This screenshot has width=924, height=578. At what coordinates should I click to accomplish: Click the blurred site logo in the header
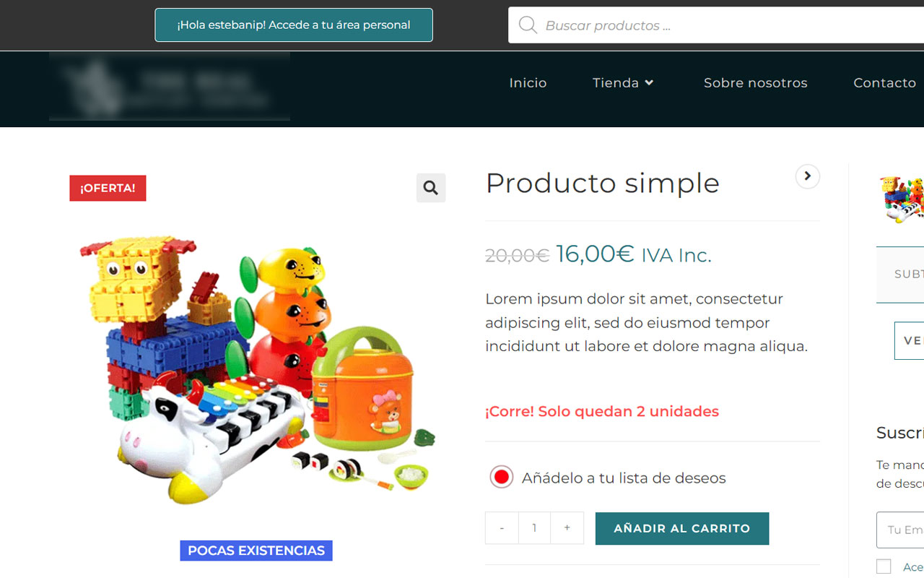click(170, 86)
